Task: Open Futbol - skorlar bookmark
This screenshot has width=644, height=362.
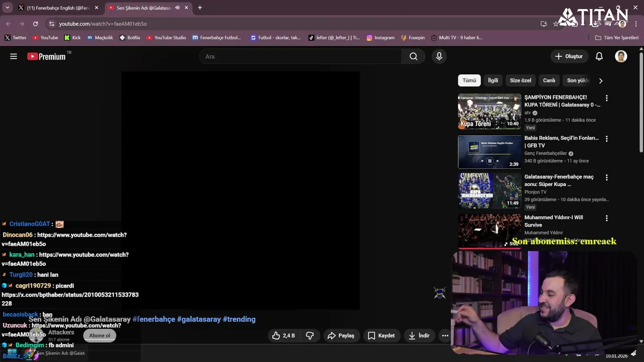Action: (276, 38)
